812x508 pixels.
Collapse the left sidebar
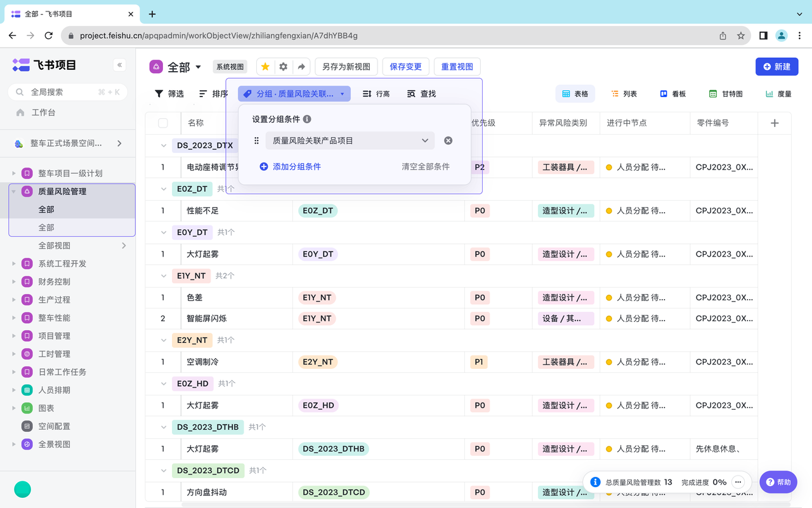pyautogui.click(x=120, y=65)
